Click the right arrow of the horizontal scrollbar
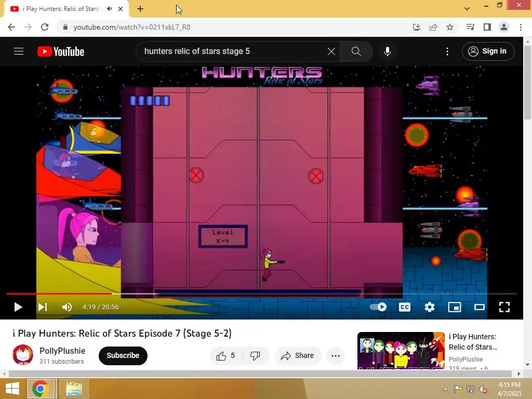The height and width of the screenshot is (399, 532). pos(518,374)
